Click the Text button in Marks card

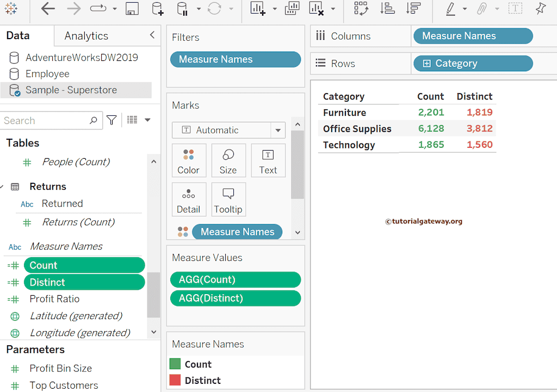tap(268, 161)
